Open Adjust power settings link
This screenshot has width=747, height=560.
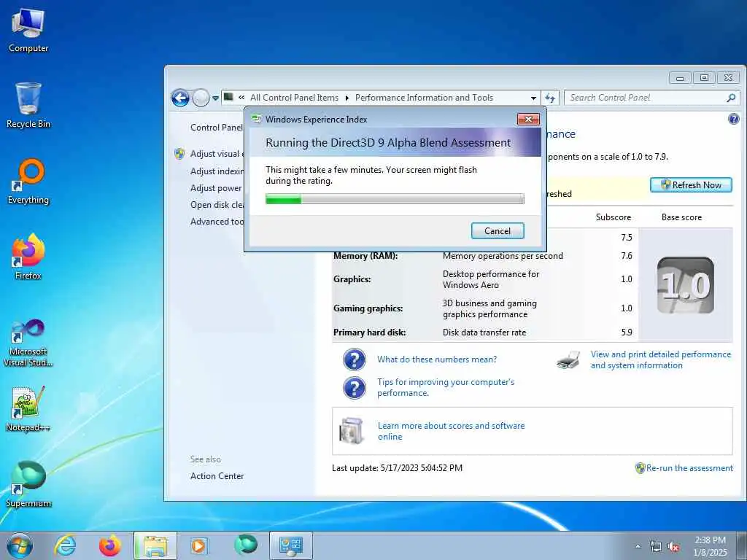217,188
